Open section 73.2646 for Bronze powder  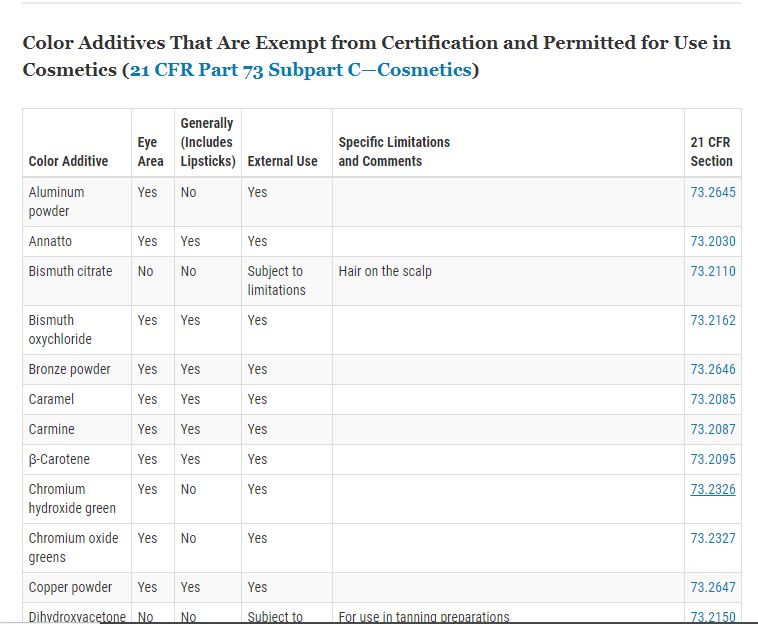click(713, 369)
